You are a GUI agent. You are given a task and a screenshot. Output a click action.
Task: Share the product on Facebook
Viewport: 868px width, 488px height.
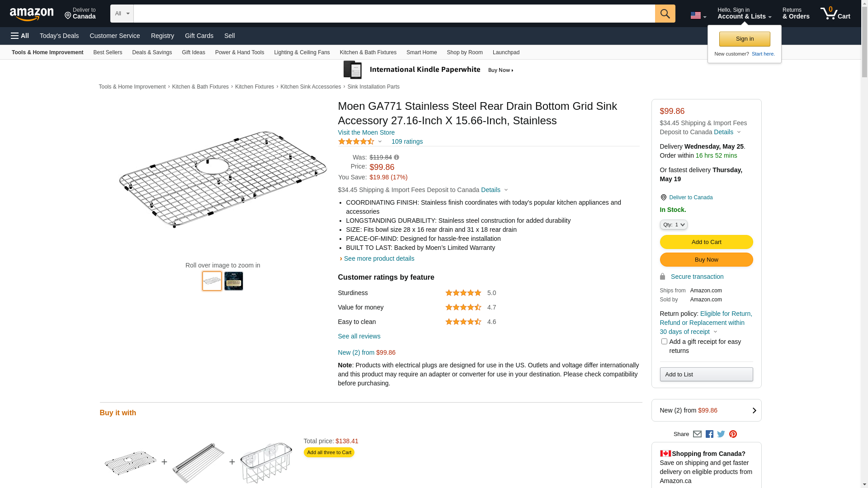(x=709, y=434)
